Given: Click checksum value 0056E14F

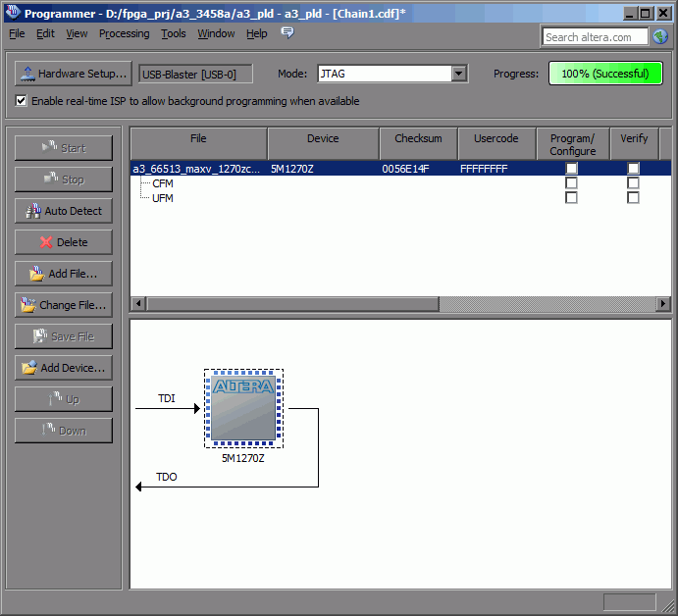Looking at the screenshot, I should pos(405,169).
